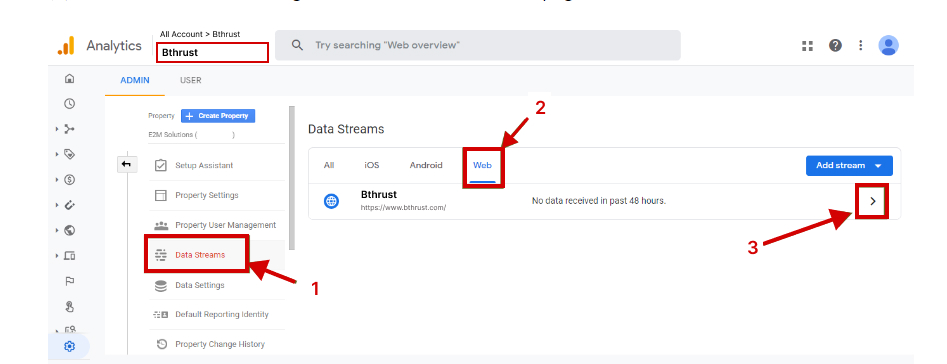The width and height of the screenshot is (947, 364).
Task: Click the Property Settings window icon
Action: pos(161,195)
